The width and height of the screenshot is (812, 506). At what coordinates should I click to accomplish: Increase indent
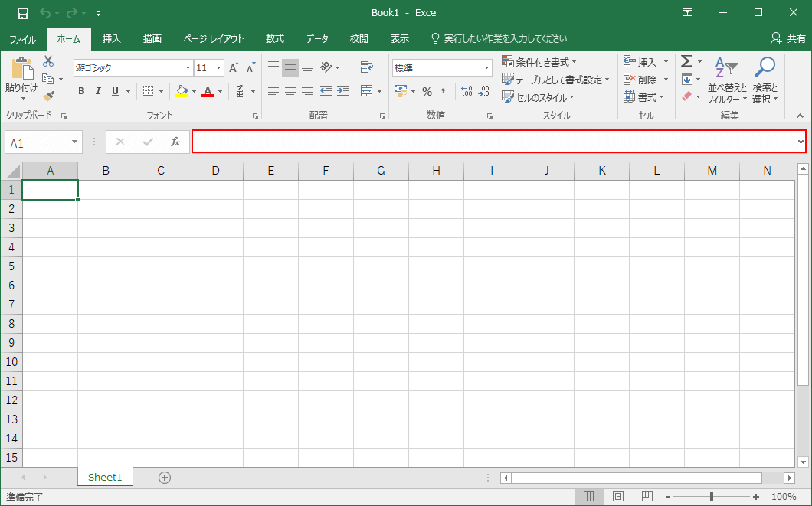(343, 91)
